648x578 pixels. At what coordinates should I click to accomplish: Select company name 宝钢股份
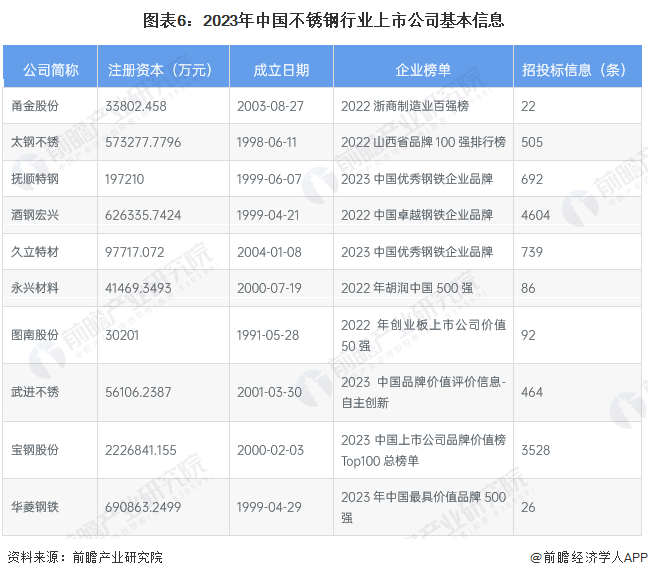(35, 450)
